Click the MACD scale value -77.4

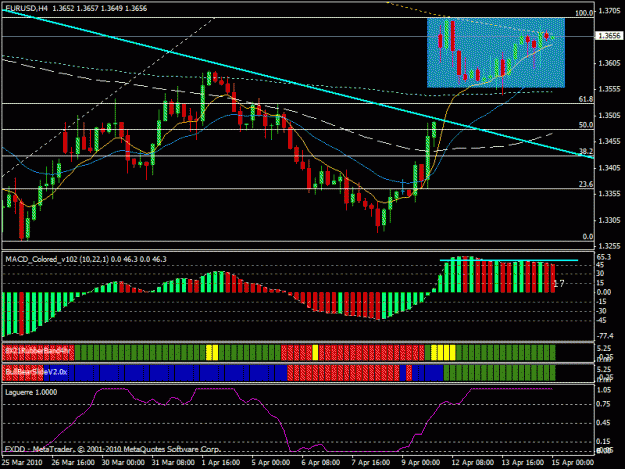coord(605,336)
